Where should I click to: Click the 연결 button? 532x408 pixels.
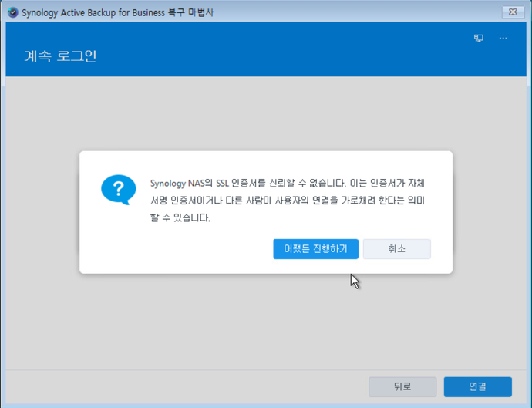[477, 386]
